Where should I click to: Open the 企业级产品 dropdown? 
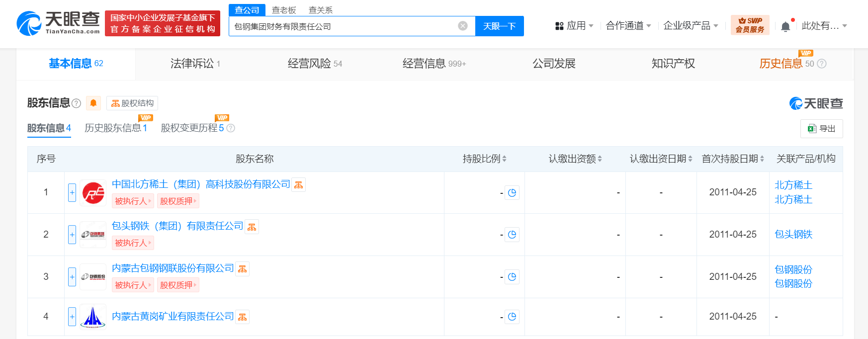(x=691, y=26)
